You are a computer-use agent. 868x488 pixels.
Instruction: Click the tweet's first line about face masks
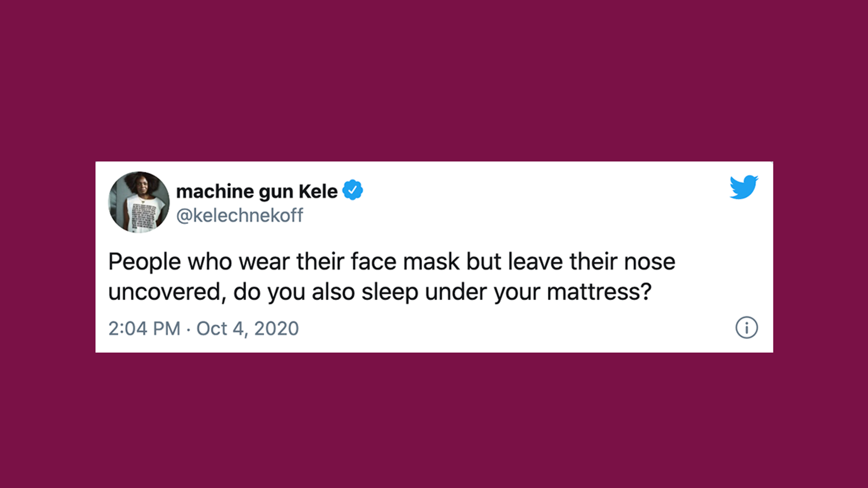point(392,261)
